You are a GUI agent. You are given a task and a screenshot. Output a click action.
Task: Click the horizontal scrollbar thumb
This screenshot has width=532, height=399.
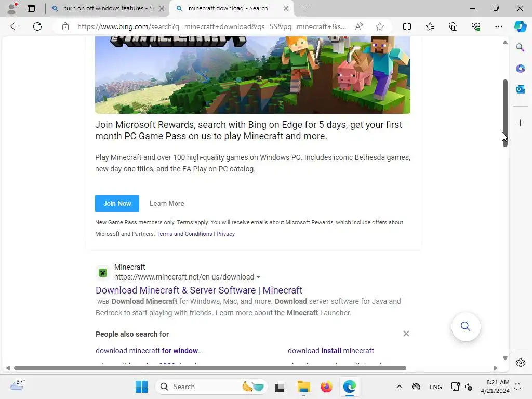210,368
